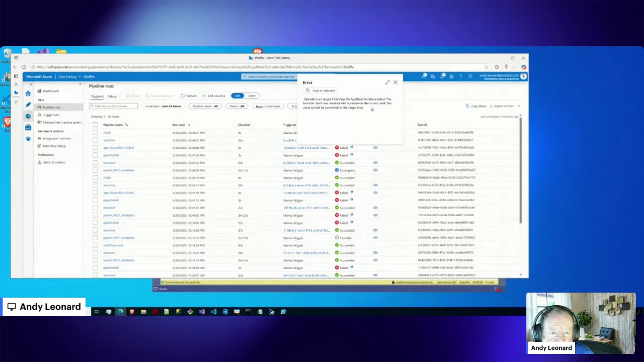
Task: Click the Succeeded status of 12:47:23 PM executor run
Action: point(345,163)
